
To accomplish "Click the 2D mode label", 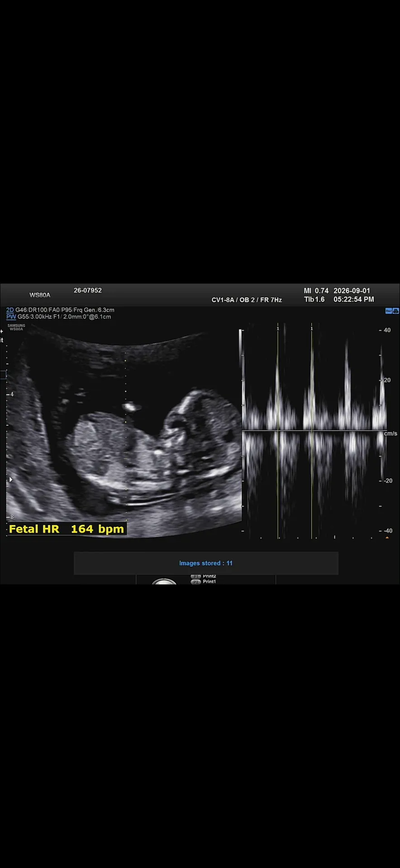I will 10,310.
